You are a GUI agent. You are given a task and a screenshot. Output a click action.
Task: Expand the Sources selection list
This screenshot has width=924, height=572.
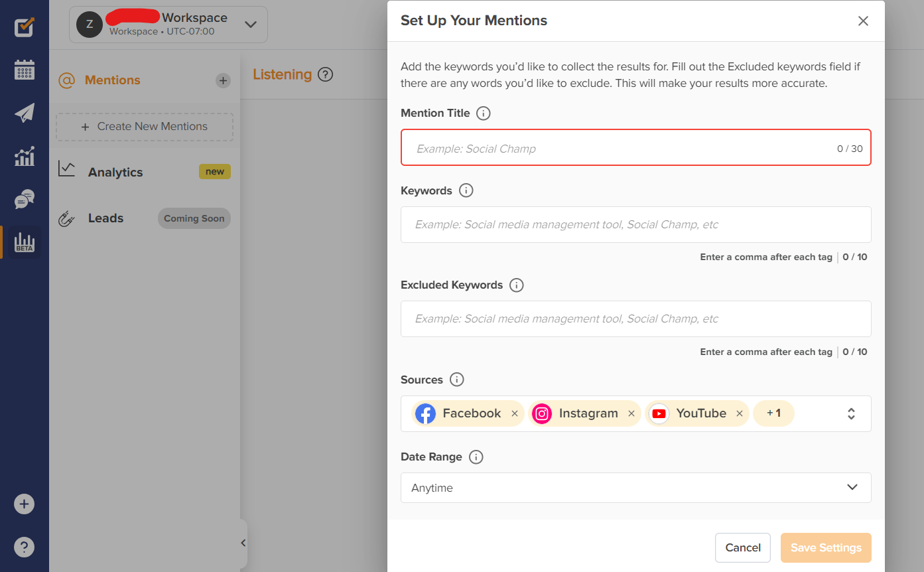pyautogui.click(x=851, y=413)
